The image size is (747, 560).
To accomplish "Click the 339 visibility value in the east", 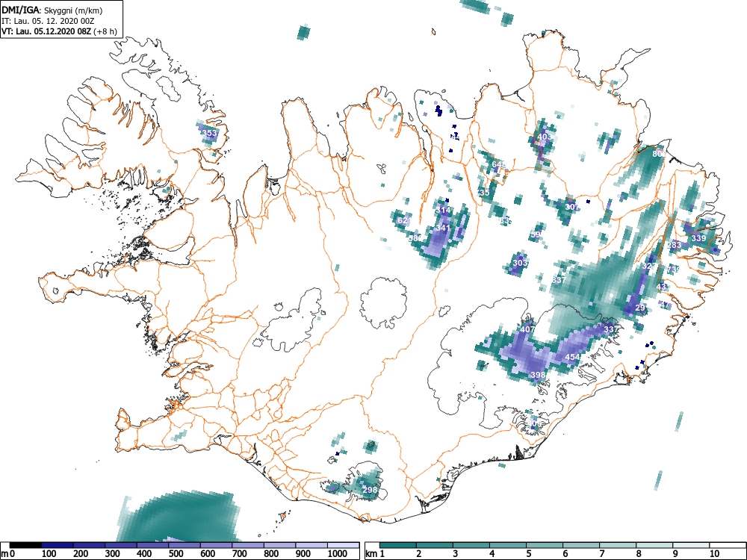I will (x=698, y=238).
